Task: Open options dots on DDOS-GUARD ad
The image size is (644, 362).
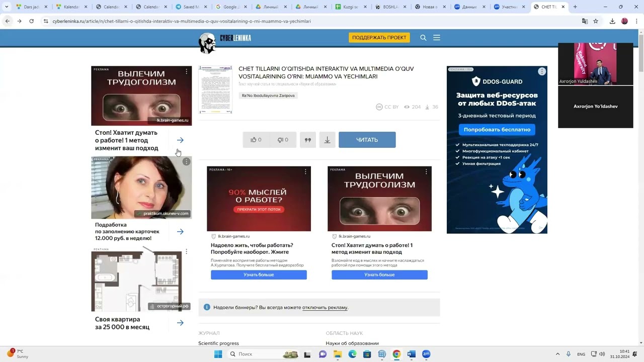Action: [x=542, y=71]
